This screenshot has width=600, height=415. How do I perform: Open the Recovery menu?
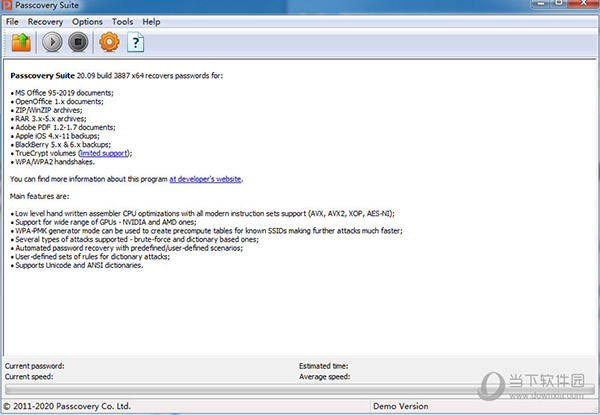coord(45,22)
